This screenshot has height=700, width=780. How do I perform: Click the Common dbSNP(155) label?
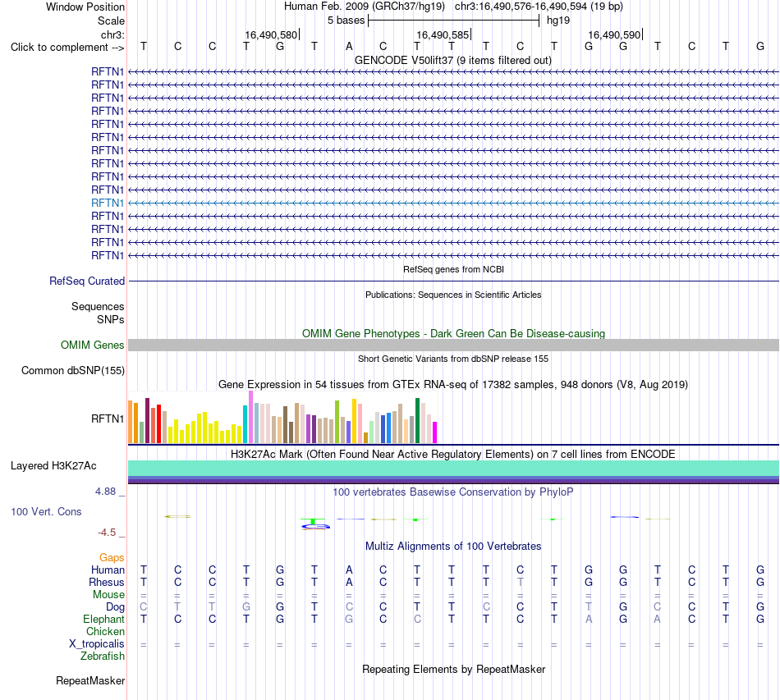tap(72, 370)
